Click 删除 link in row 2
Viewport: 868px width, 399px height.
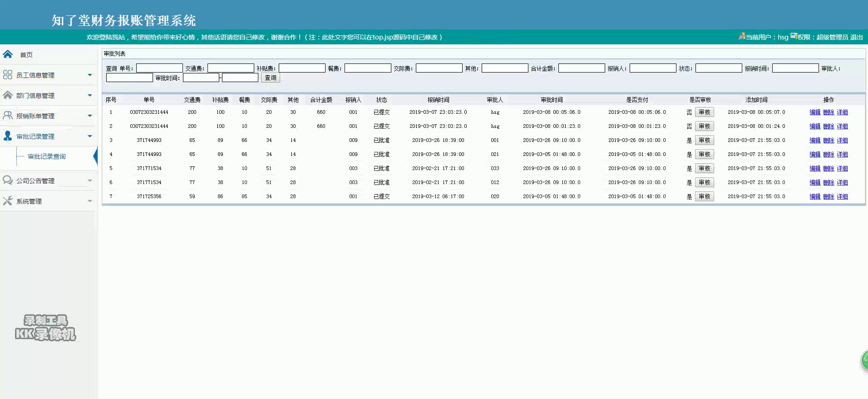coord(829,126)
